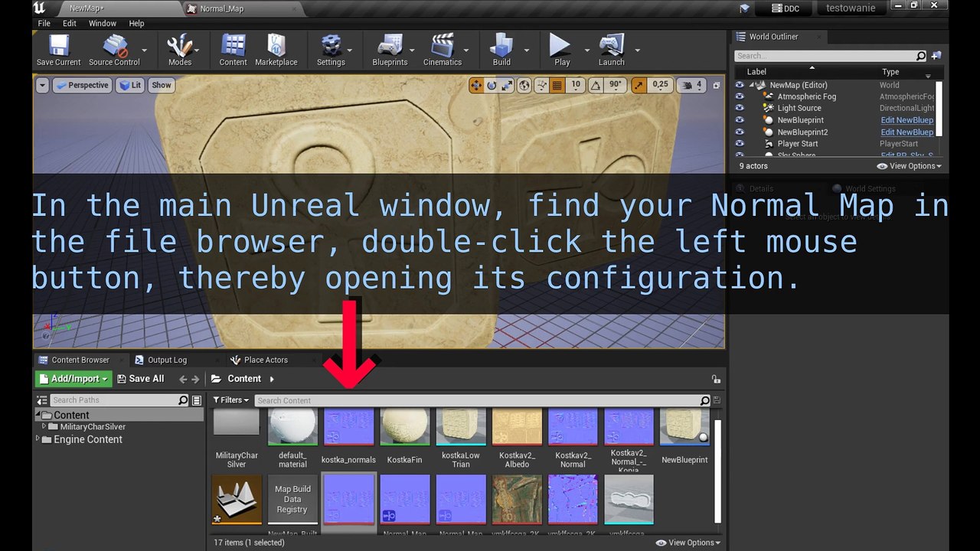
Task: Click the Content toolbar icon
Action: [233, 51]
